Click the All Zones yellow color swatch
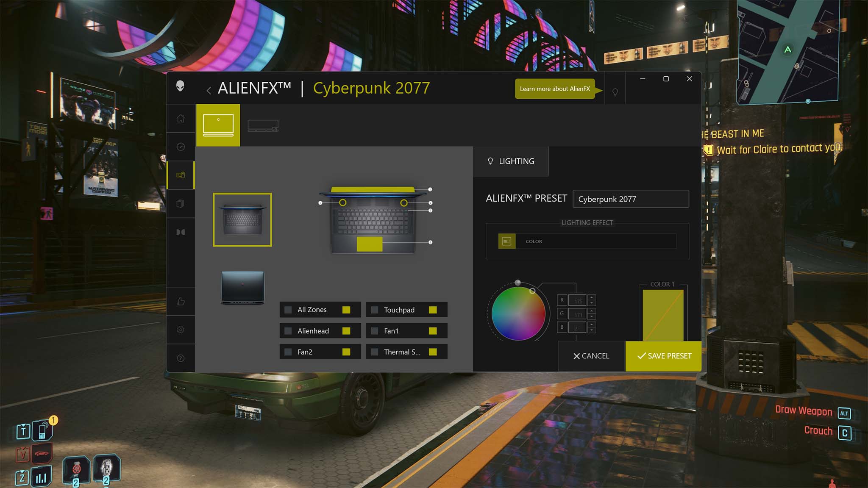The width and height of the screenshot is (868, 488). 346,310
